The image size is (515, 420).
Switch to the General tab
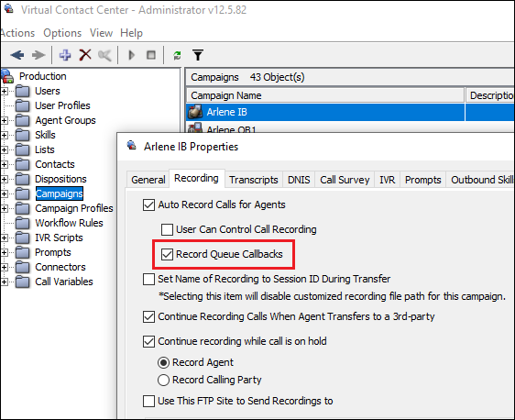pos(148,180)
